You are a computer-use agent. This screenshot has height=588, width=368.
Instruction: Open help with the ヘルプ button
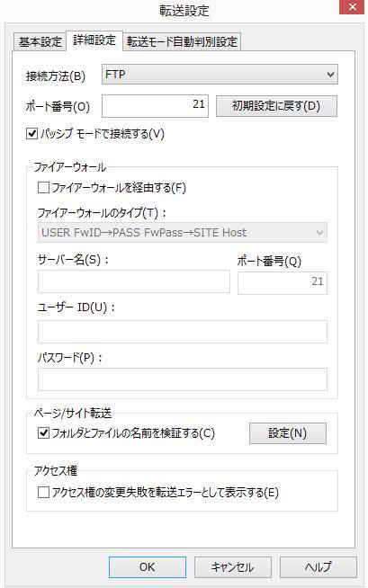319,567
